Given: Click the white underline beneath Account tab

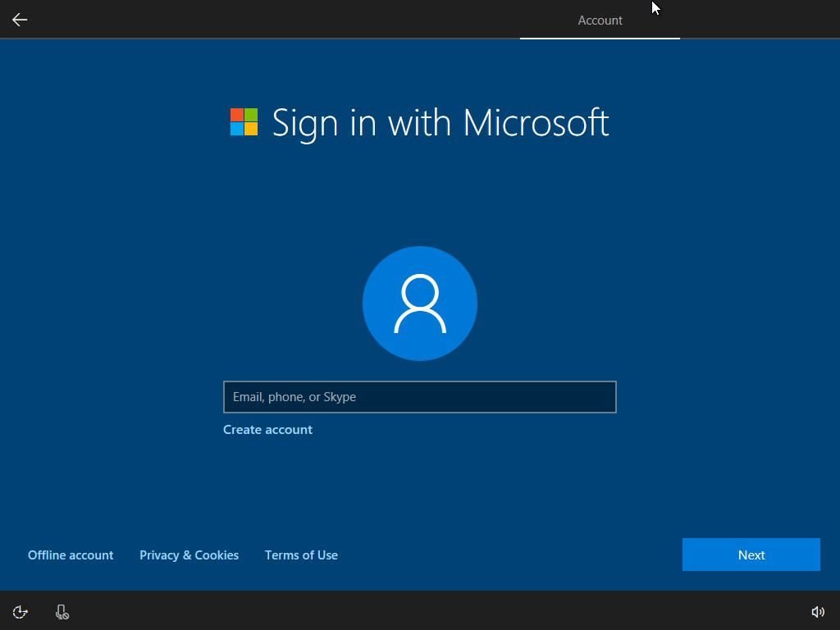Looking at the screenshot, I should [x=600, y=38].
